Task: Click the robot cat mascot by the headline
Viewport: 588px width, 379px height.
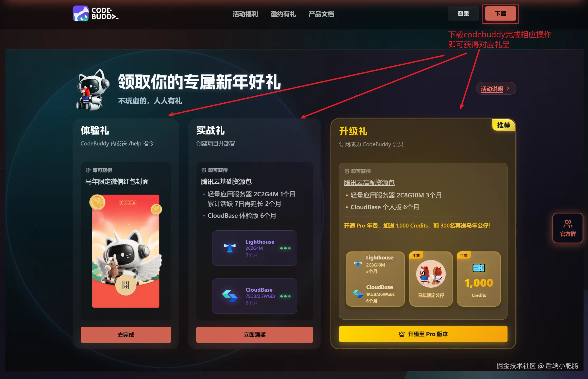Action: point(93,90)
